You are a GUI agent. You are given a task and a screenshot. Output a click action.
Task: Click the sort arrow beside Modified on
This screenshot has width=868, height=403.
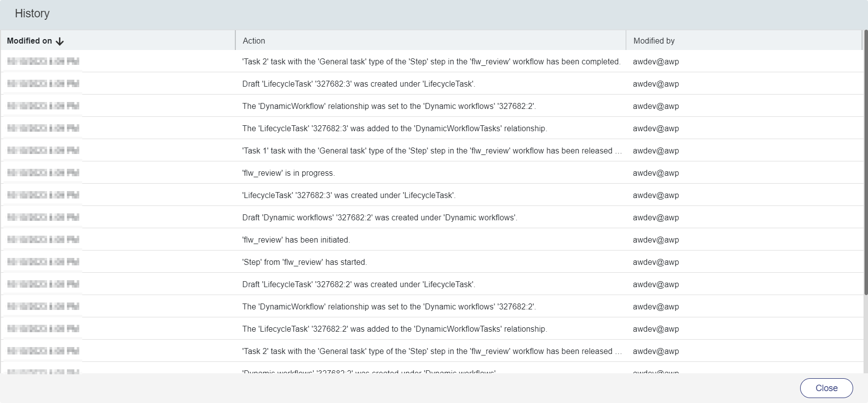(x=60, y=41)
